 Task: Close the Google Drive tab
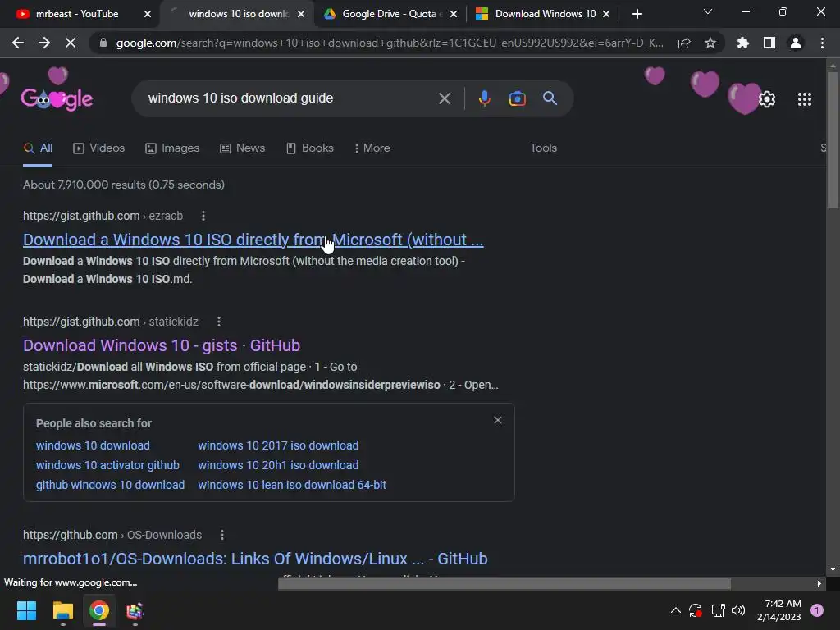[454, 14]
